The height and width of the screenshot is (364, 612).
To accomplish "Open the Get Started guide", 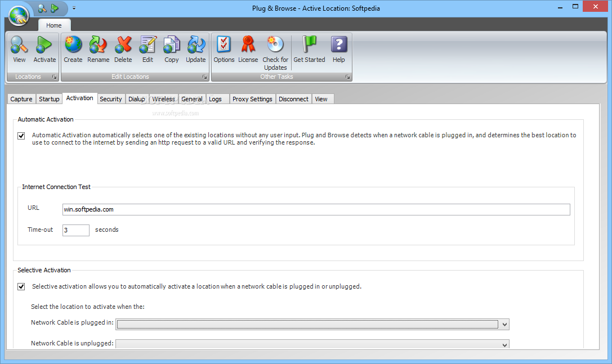I will pos(309,50).
